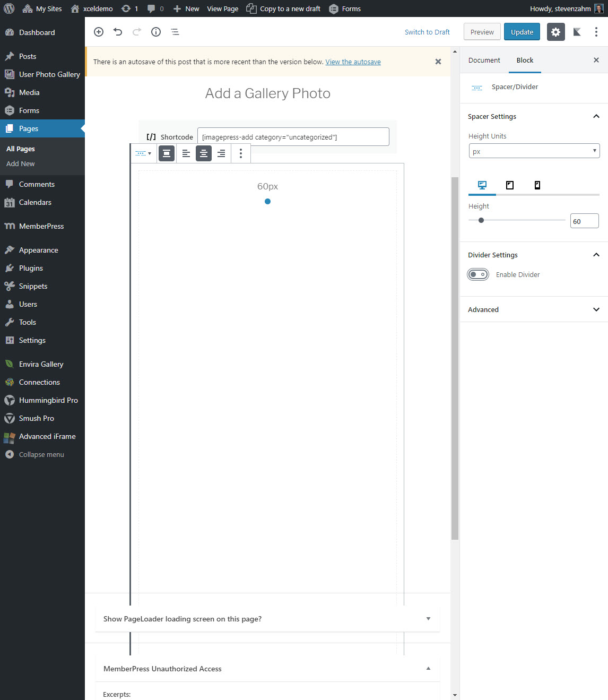Select mobile preview in Spacer Settings

click(x=537, y=185)
